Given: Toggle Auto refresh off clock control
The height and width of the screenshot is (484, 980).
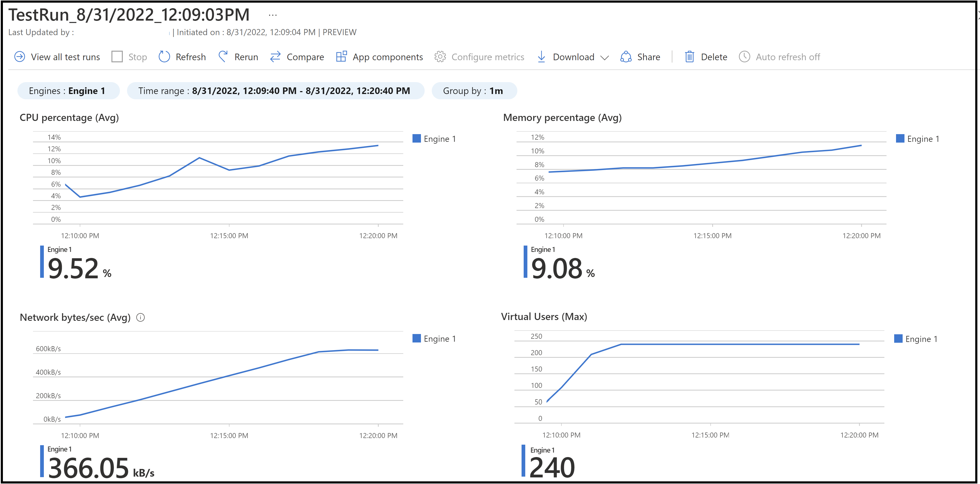Looking at the screenshot, I should 744,57.
